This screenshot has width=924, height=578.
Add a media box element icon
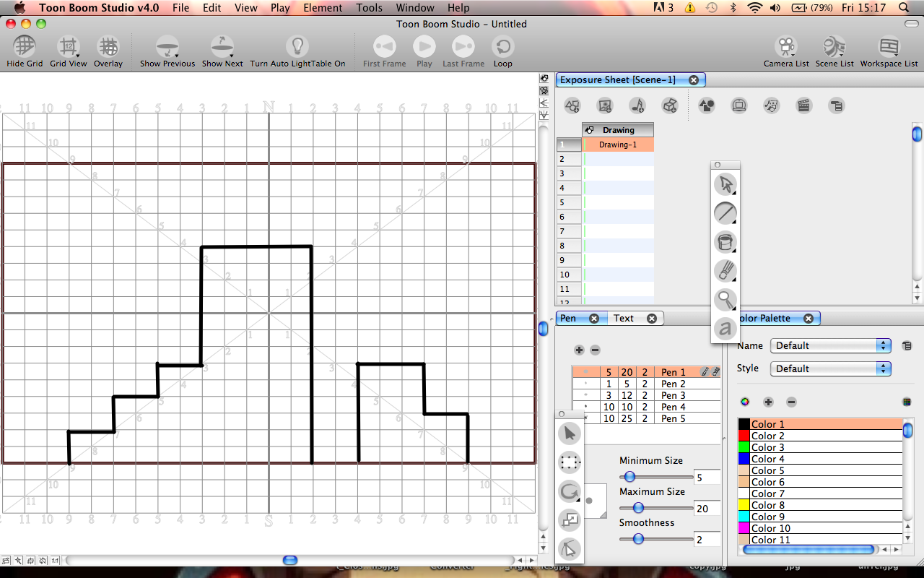click(670, 105)
